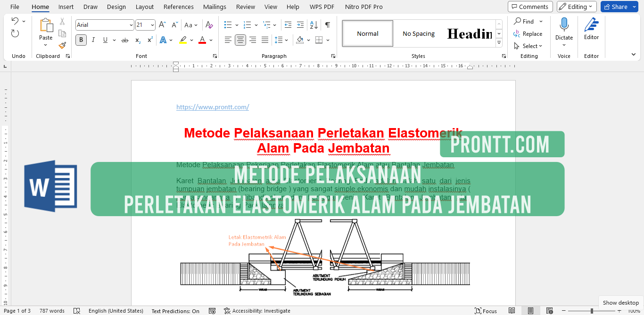Viewport: 644px width, 315px height.
Task: Toggle Superscript formatting
Action: coord(150,40)
